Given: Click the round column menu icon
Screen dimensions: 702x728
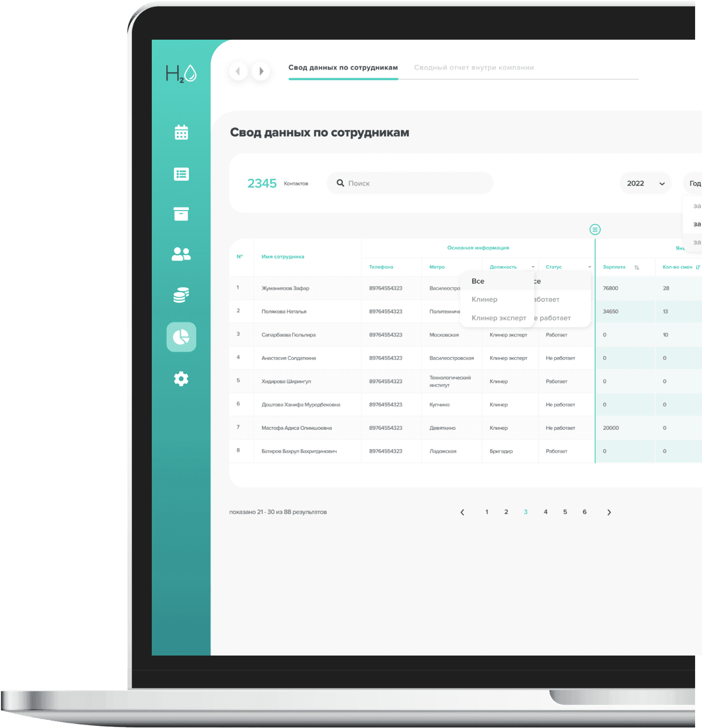Looking at the screenshot, I should pos(595,229).
